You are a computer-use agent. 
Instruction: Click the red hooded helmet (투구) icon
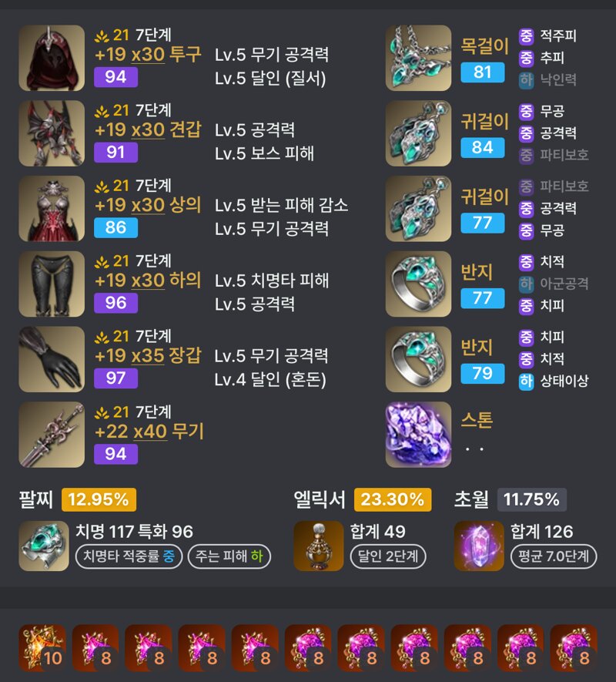(x=52, y=58)
